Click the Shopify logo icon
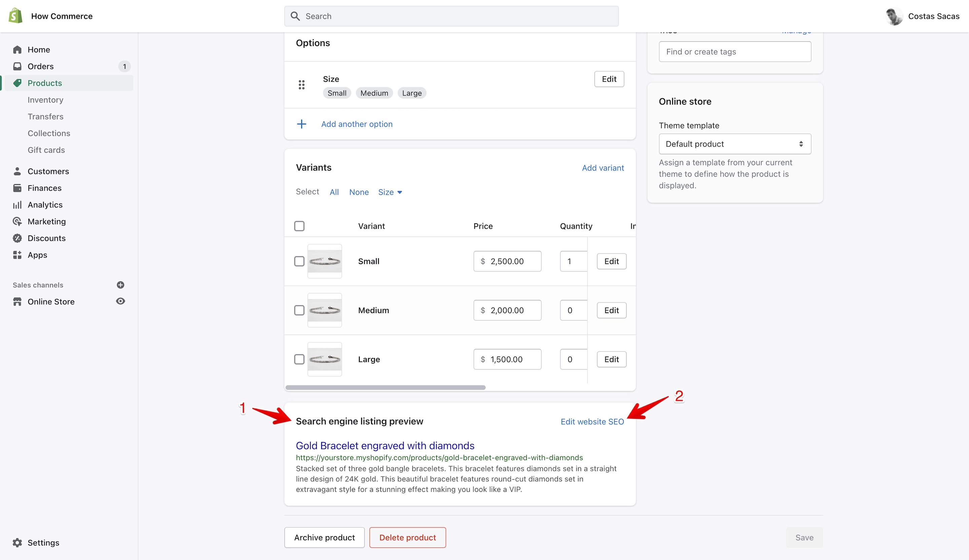 point(15,16)
